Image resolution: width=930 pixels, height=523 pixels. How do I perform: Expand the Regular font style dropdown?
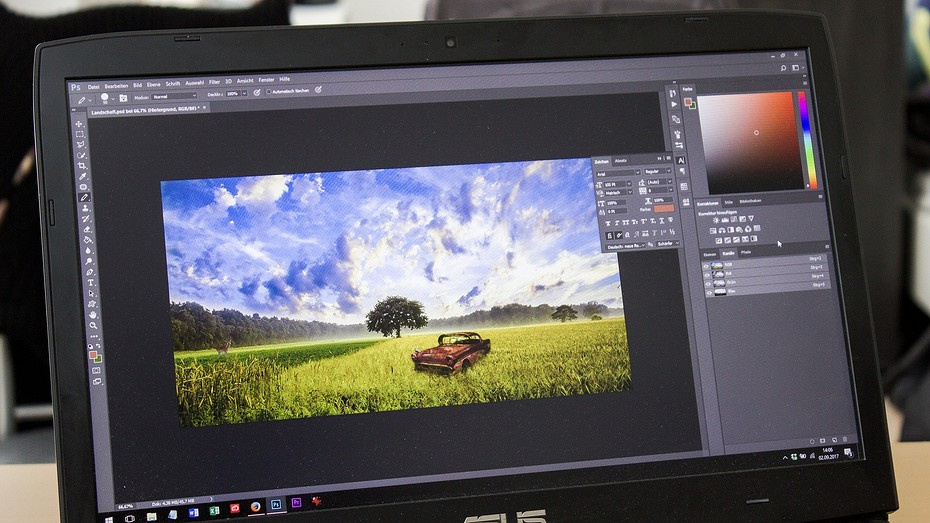(658, 172)
